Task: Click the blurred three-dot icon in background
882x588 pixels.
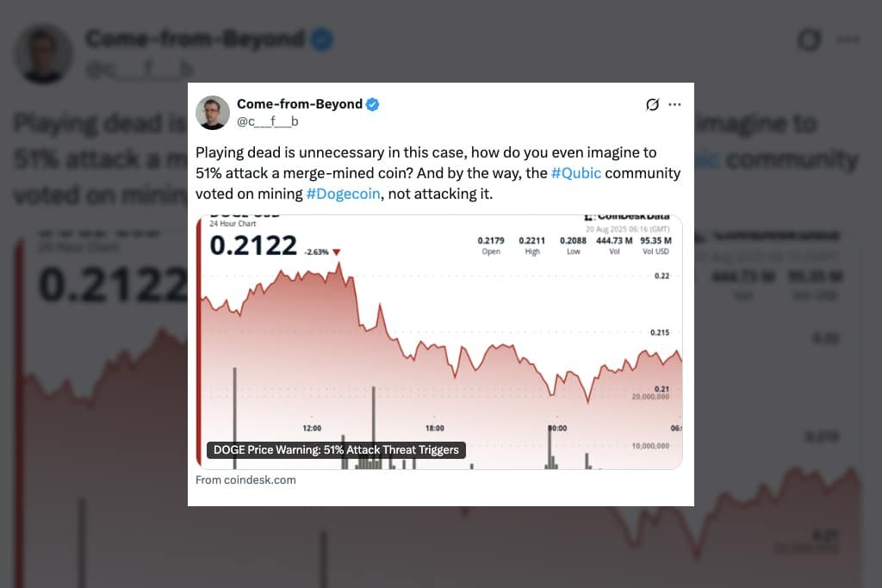Action: 848,40
